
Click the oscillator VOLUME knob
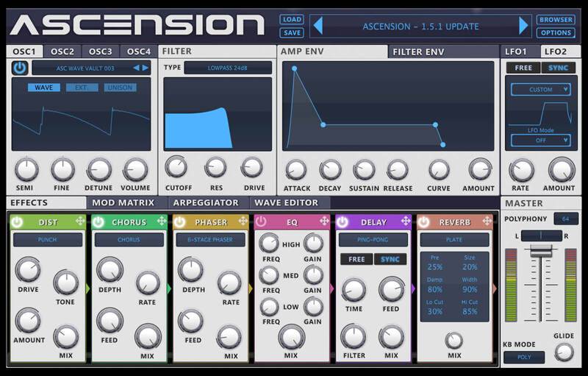[x=135, y=170]
